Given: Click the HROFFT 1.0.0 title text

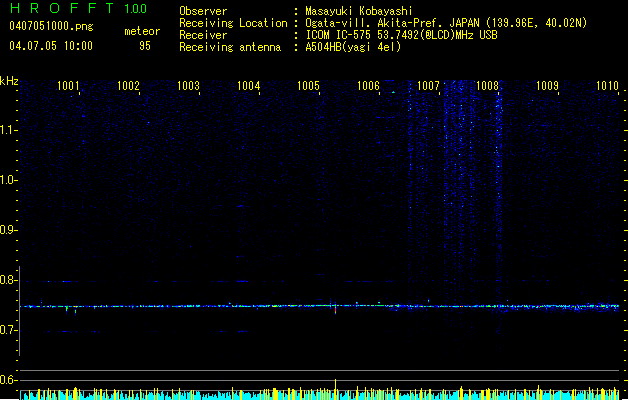Looking at the screenshot, I should click(x=79, y=8).
